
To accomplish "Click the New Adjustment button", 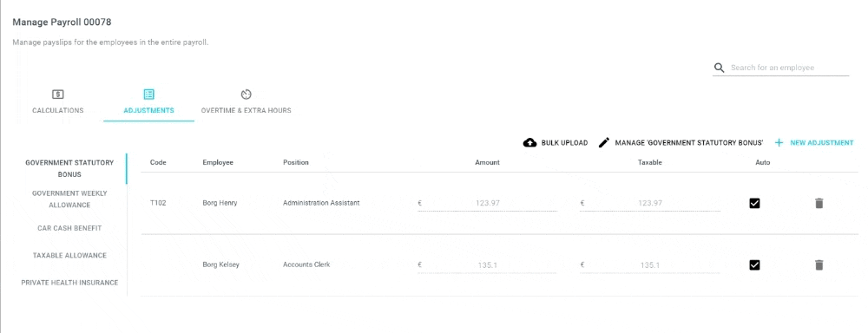I will (814, 143).
